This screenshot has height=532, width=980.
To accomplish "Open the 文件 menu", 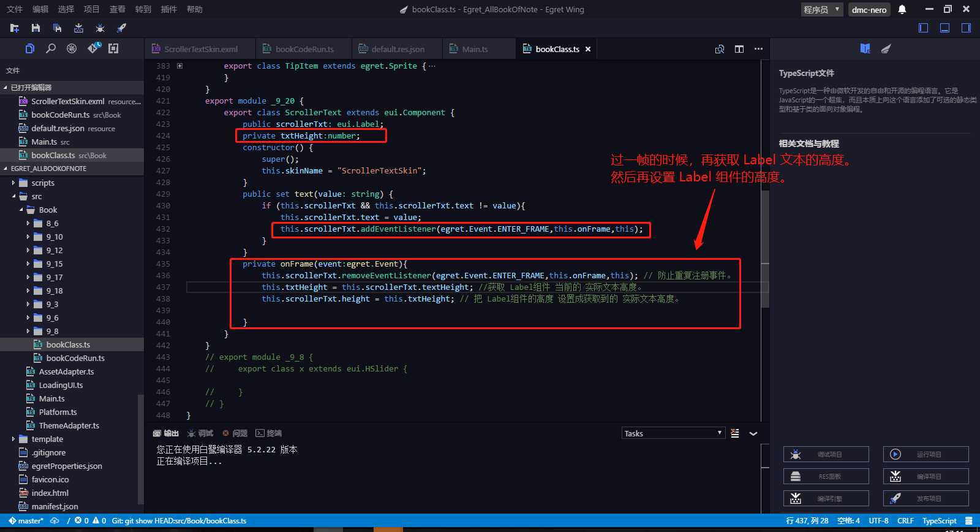I will click(x=15, y=9).
